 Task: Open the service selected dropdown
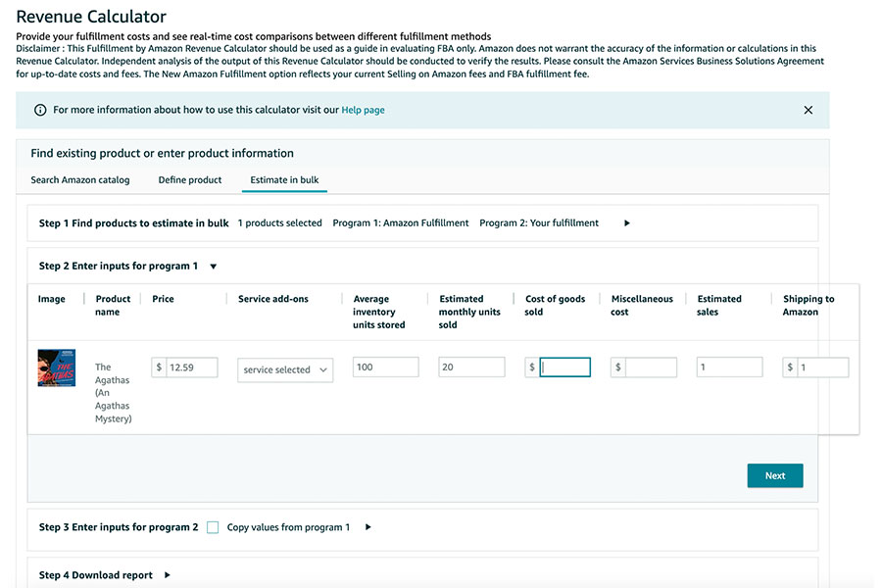(x=285, y=369)
